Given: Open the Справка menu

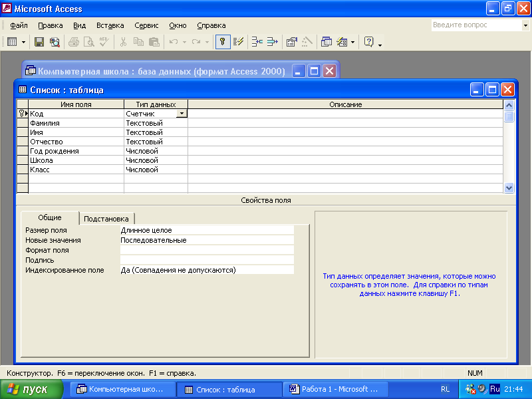Looking at the screenshot, I should click(x=211, y=25).
